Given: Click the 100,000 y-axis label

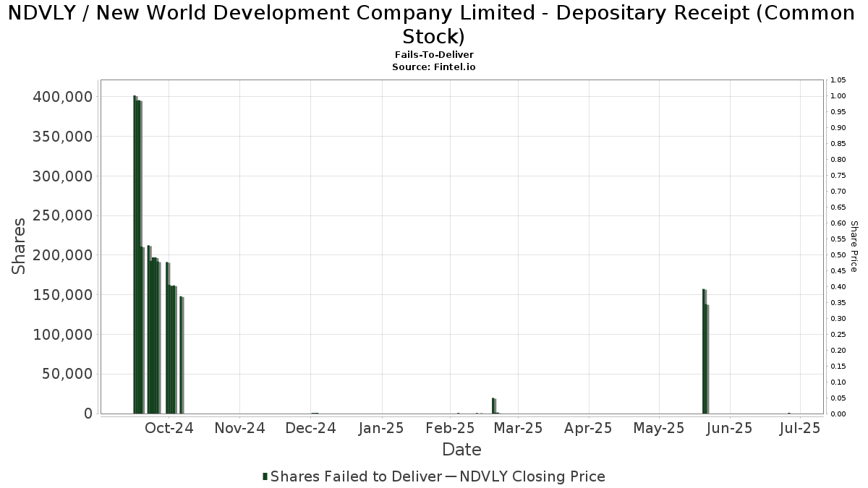Looking at the screenshot, I should pos(63,335).
